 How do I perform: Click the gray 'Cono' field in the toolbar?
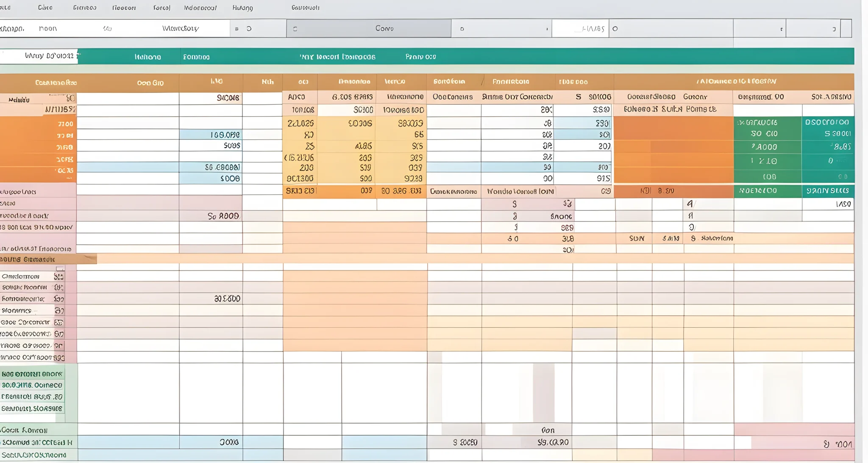[369, 28]
